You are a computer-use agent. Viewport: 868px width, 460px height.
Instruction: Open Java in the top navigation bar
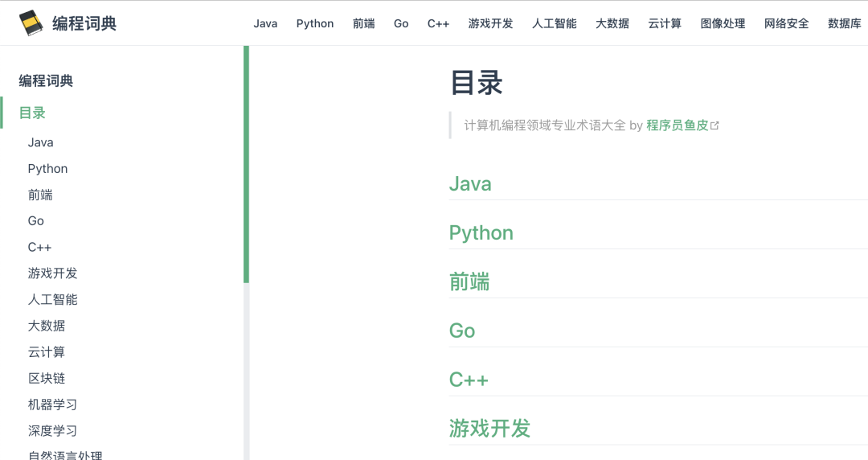pos(265,23)
